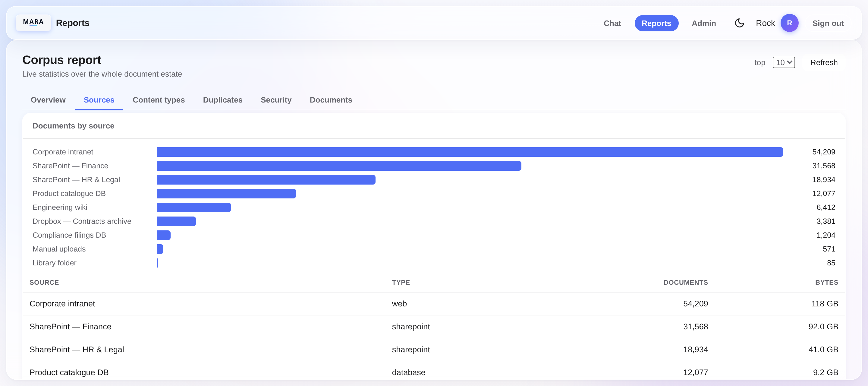Toggle dark mode with the moon icon
Image resolution: width=868 pixels, height=386 pixels.
[739, 23]
